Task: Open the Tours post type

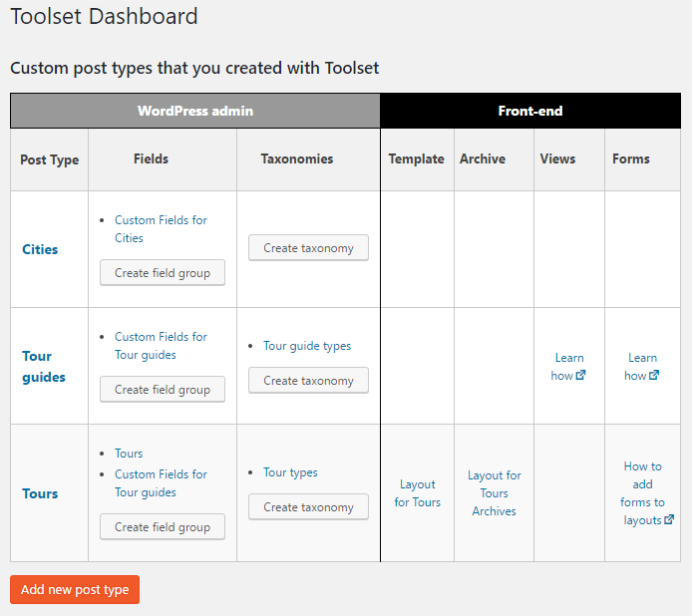Action: point(40,493)
